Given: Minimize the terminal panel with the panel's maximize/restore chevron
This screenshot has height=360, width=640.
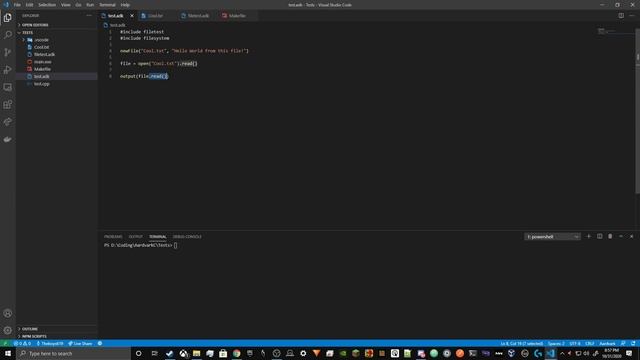Looking at the screenshot, I should [621, 236].
